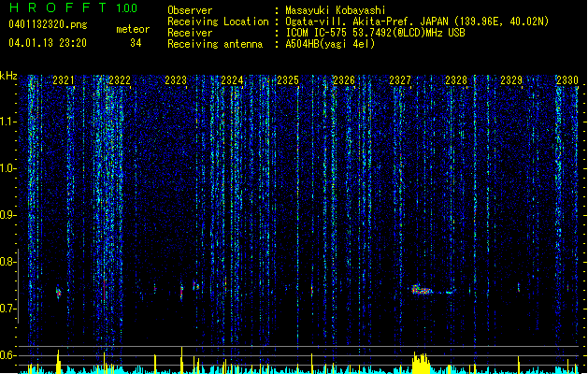Viewport: 588px width, 374px height.
Task: Click the 2328 time marker
Action: click(456, 79)
